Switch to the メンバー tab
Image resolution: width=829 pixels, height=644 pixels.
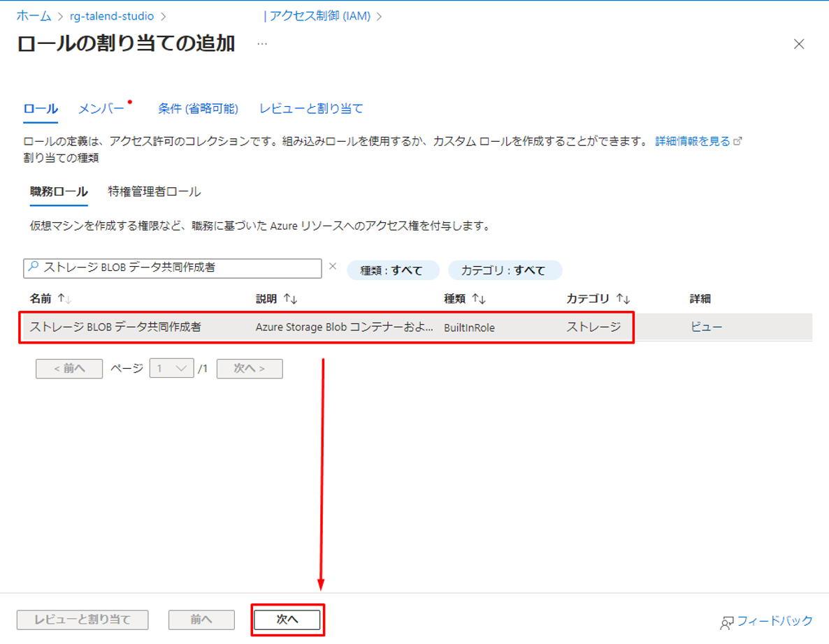pos(101,108)
